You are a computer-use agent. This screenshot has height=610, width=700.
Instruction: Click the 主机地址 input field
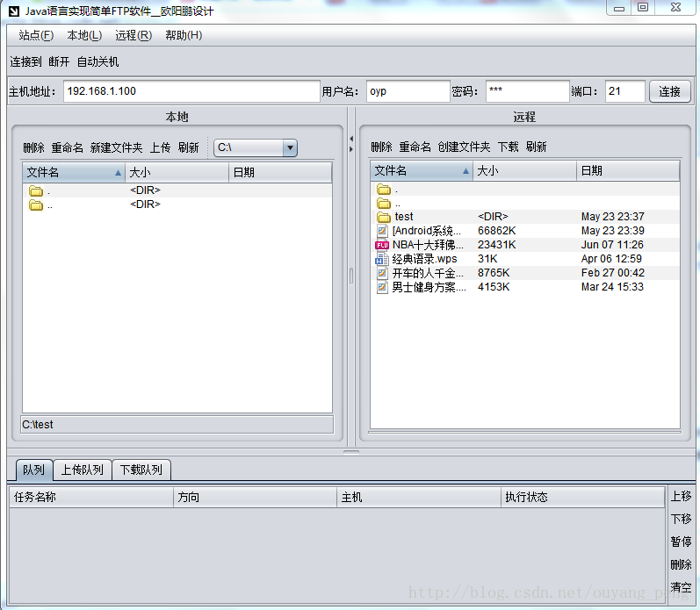pos(192,91)
